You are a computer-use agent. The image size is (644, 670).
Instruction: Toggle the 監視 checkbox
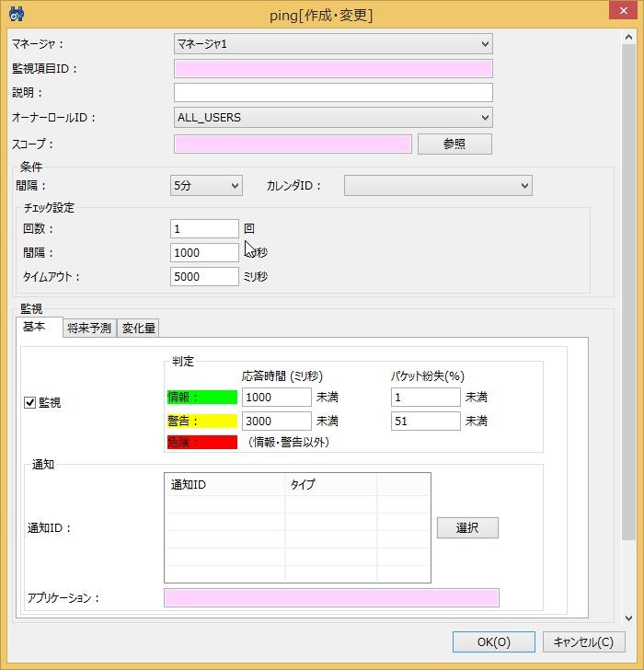click(29, 402)
